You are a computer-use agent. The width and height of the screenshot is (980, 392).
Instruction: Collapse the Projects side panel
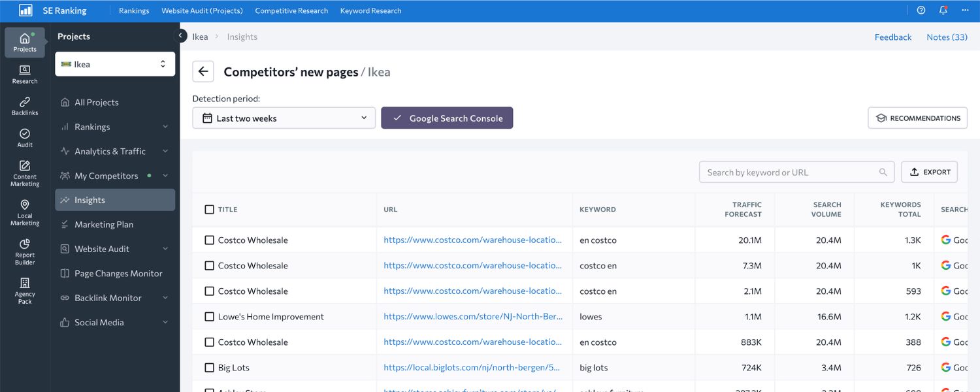pyautogui.click(x=180, y=35)
